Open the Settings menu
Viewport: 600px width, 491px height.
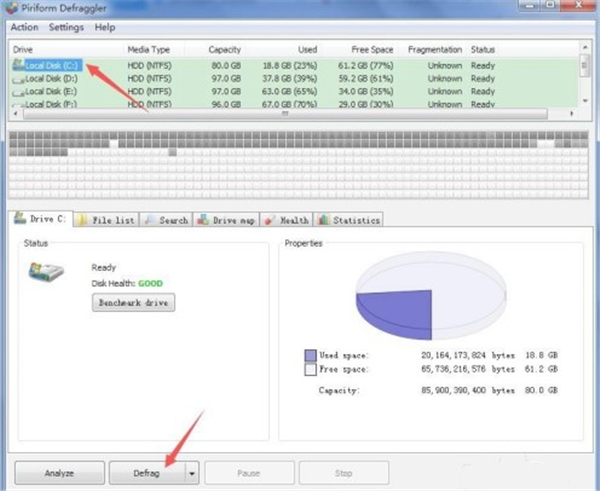66,27
